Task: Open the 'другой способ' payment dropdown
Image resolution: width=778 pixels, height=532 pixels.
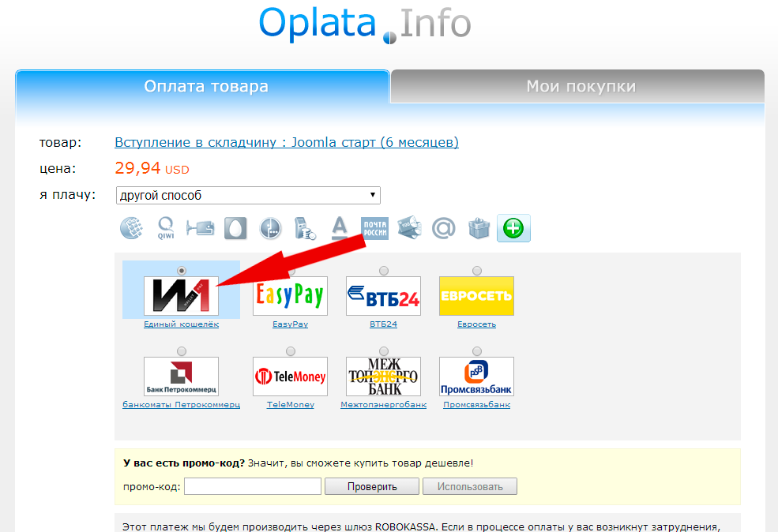Action: click(x=248, y=195)
